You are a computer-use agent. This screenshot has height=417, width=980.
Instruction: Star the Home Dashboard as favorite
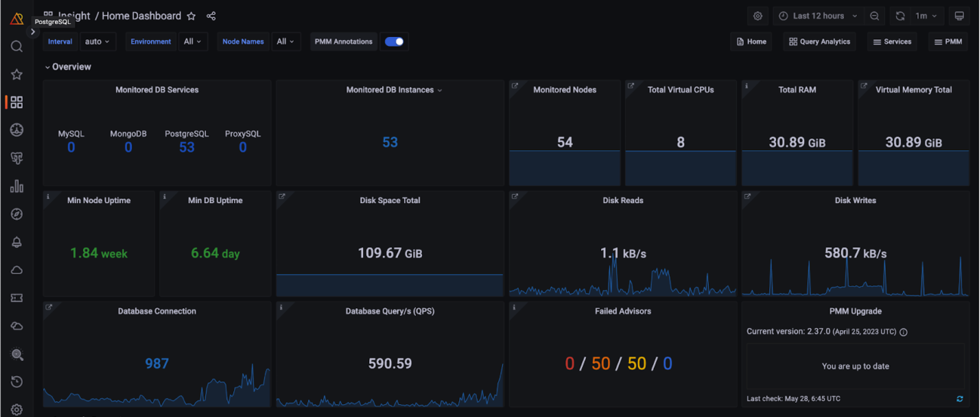pos(191,16)
